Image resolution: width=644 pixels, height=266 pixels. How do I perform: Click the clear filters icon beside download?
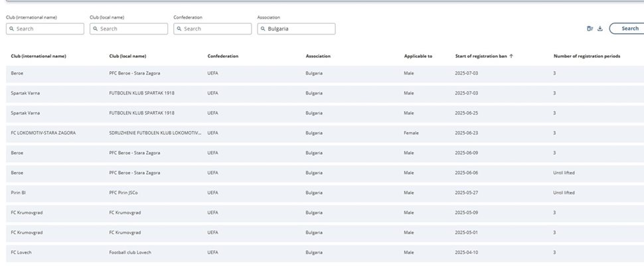pos(590,29)
